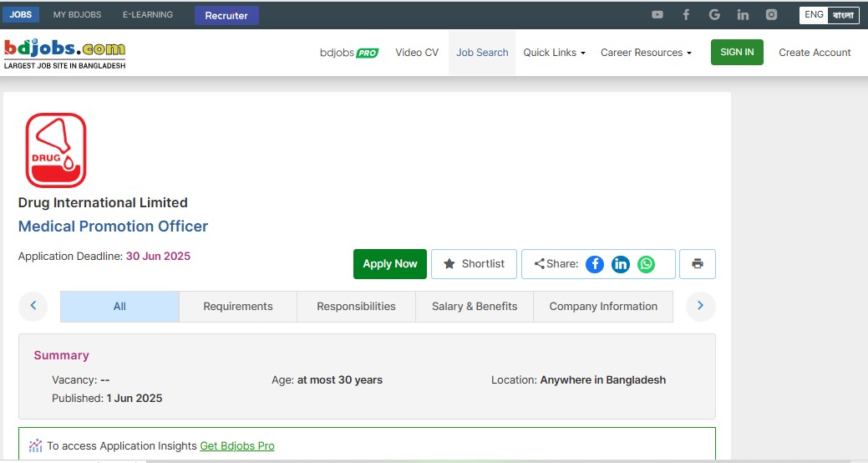Click the bdjobs.com logo
Screen dimensions: 868x463
click(65, 53)
